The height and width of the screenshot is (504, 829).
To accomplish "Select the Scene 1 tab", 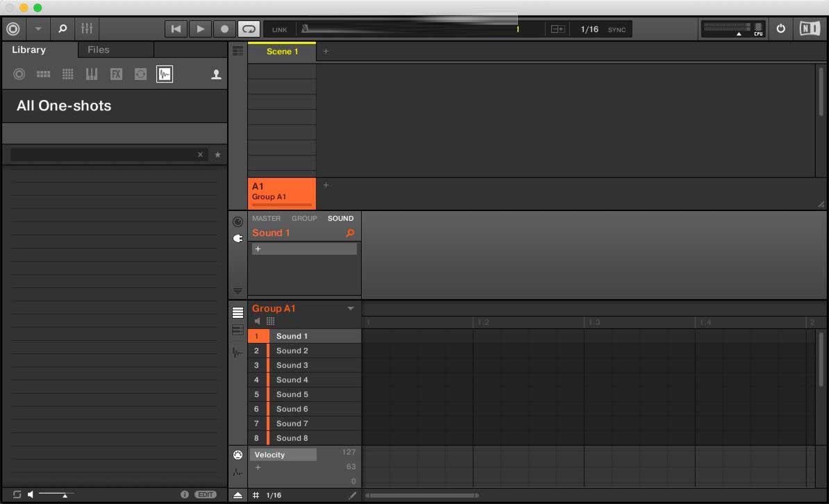I will pos(282,51).
